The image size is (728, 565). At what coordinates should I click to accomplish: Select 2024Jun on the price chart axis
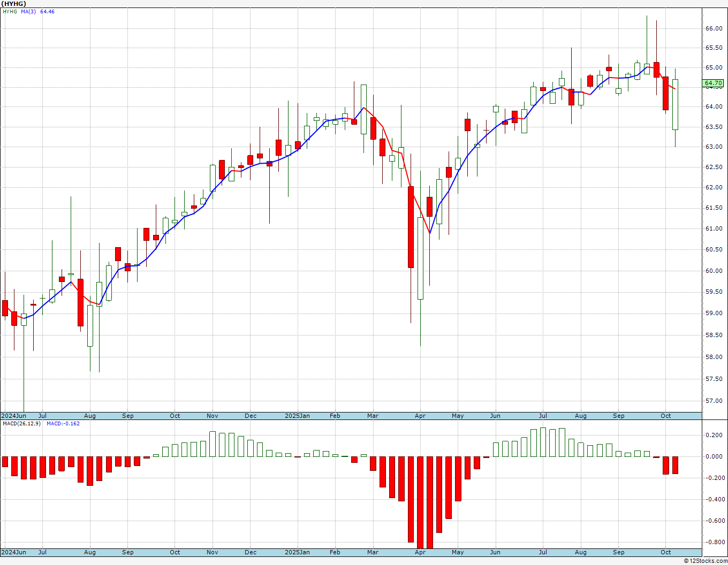click(13, 416)
